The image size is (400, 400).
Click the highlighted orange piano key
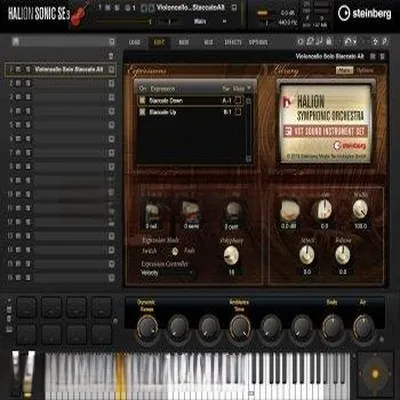(120, 375)
